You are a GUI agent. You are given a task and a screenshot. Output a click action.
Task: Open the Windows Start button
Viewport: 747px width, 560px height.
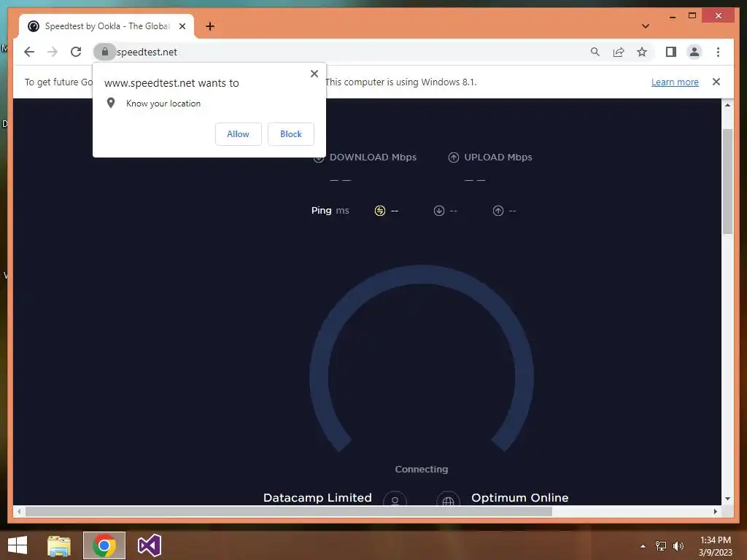click(18, 545)
